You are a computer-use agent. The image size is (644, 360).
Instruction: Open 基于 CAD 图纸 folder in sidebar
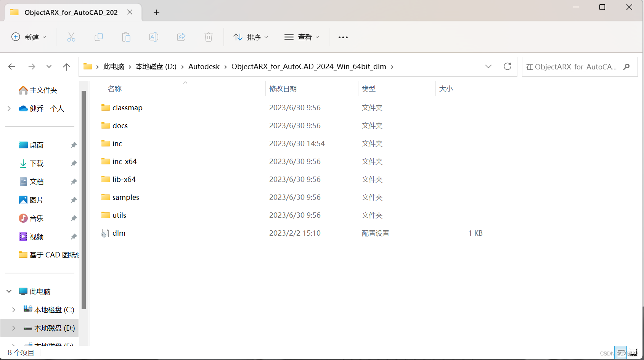(x=48, y=255)
